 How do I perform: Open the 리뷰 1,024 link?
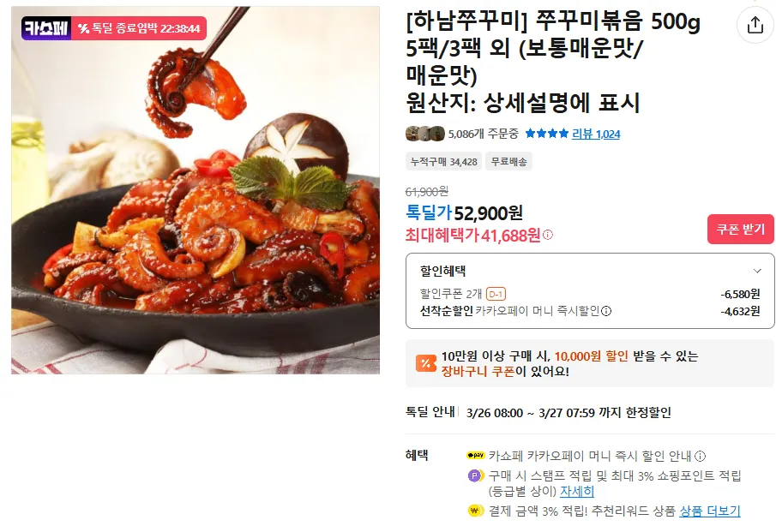tap(596, 134)
